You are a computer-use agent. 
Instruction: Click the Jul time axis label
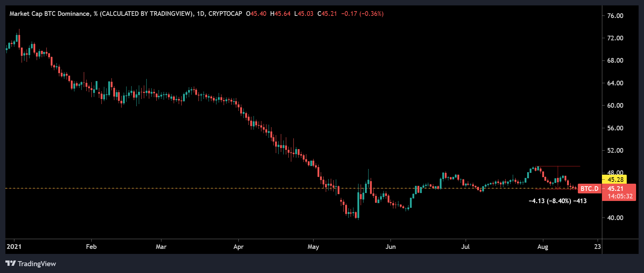point(465,247)
